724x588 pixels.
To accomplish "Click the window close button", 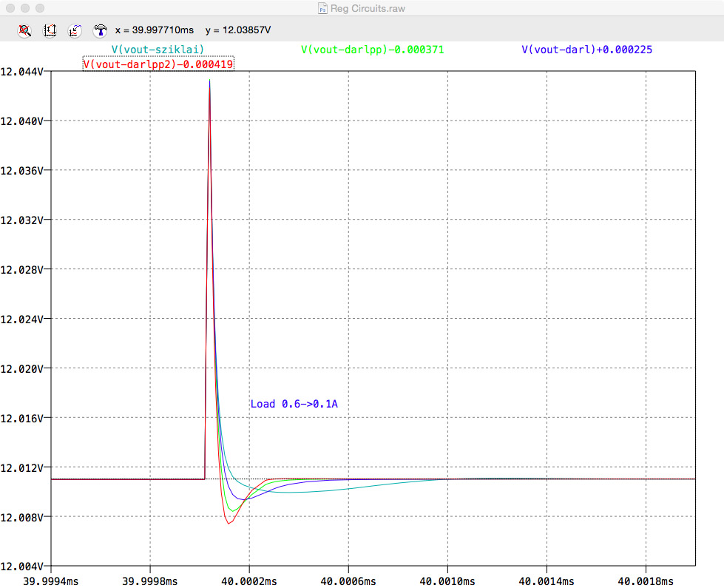I will tap(10, 8).
